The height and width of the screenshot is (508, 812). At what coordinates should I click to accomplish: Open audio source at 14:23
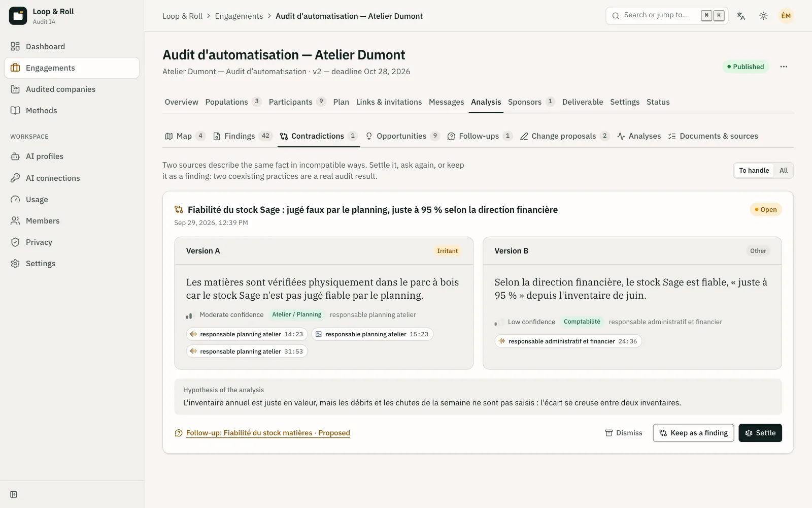coord(247,334)
